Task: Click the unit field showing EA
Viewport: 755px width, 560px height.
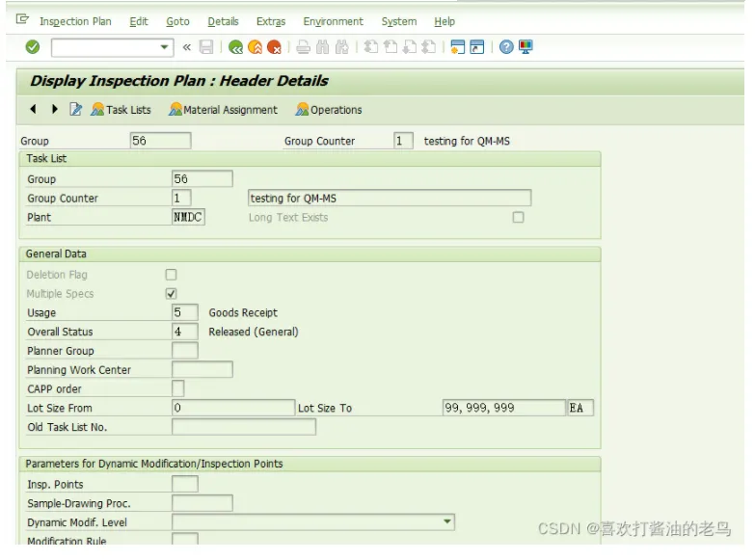Action: (580, 408)
